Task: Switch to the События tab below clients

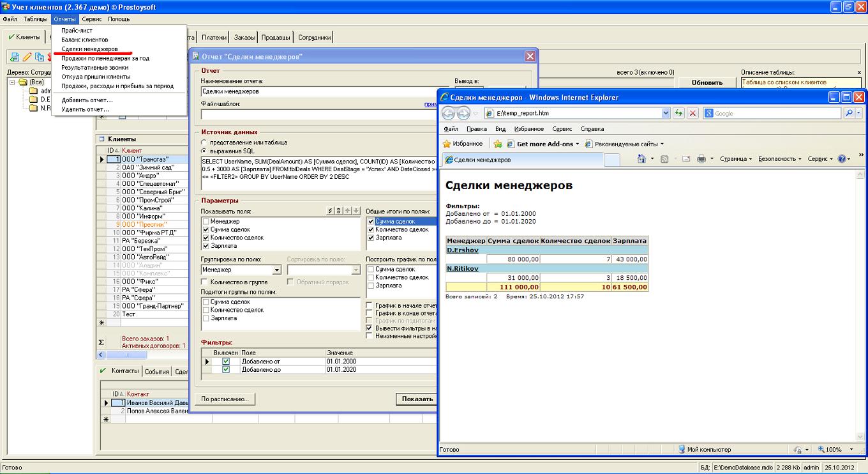Action: [x=157, y=371]
